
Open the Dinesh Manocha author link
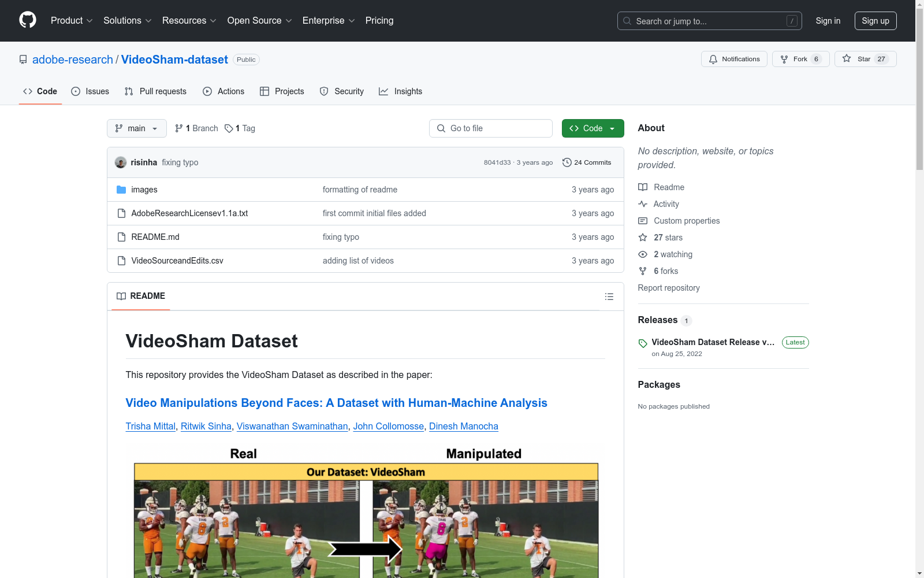(x=464, y=426)
